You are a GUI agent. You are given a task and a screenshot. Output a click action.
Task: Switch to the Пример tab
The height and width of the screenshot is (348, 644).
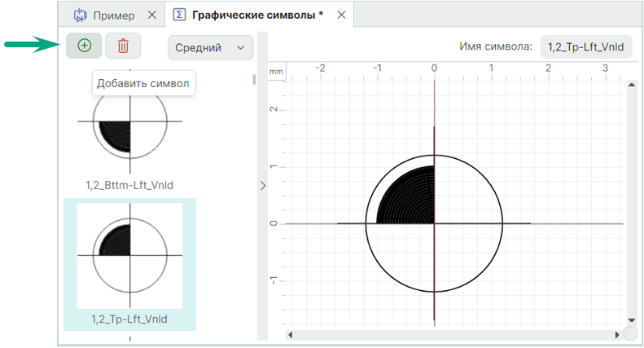[104, 15]
